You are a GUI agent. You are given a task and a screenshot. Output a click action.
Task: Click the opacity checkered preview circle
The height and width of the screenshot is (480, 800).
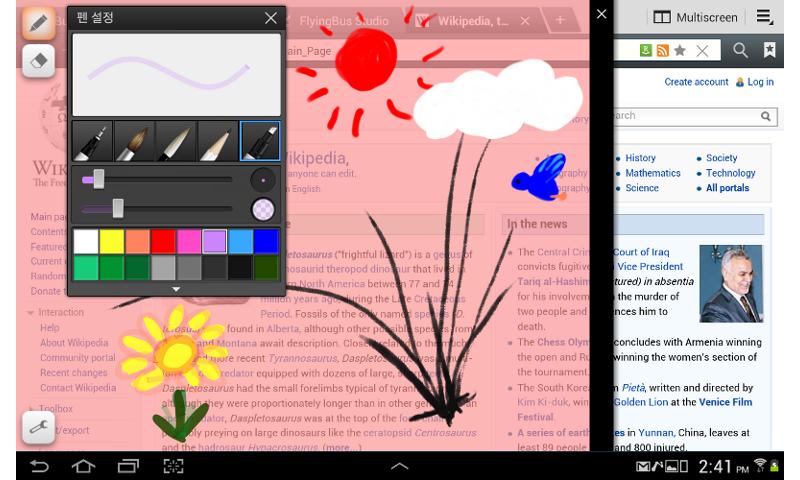263,209
